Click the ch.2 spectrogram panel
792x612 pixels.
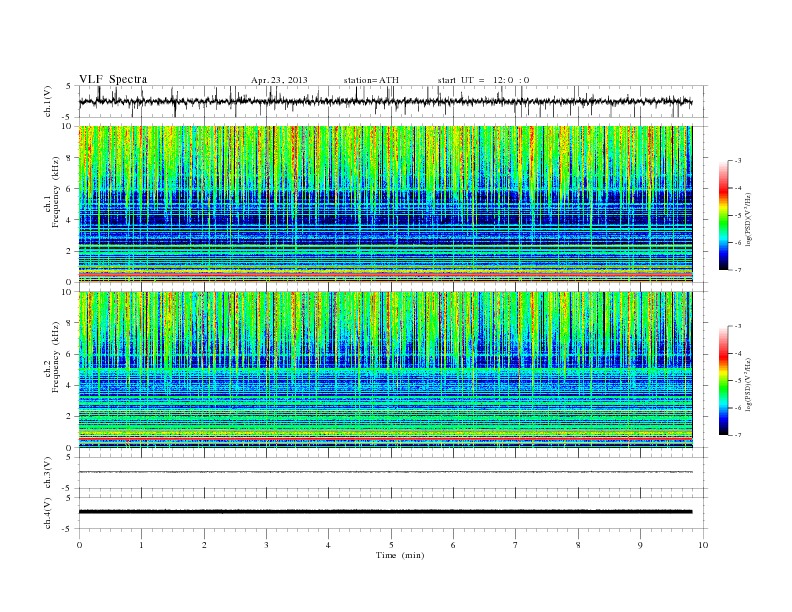(x=385, y=370)
